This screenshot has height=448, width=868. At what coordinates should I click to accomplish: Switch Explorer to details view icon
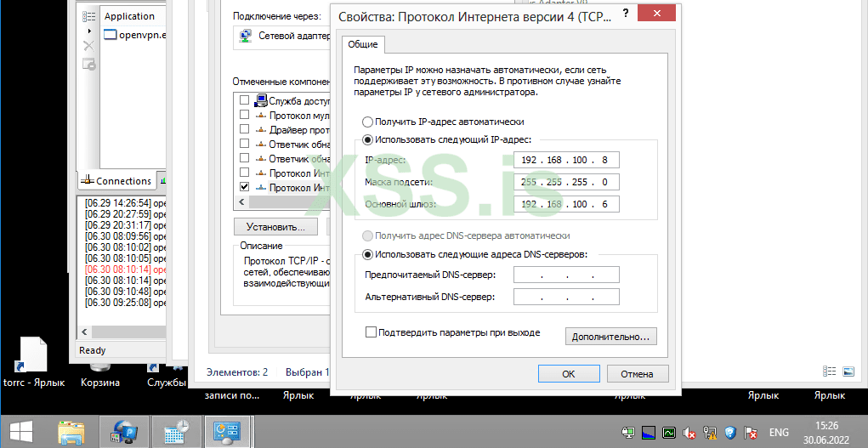[x=829, y=371]
